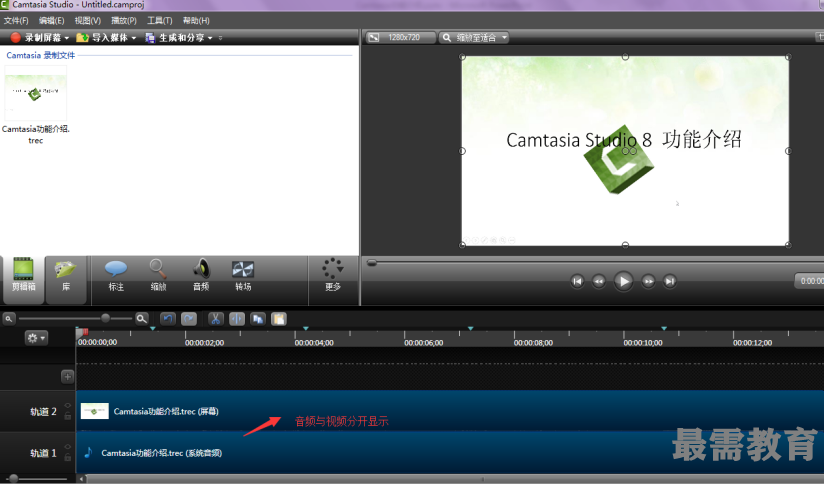Click the timeline ruler at 00:00:04;00
This screenshot has height=484, width=824.
coord(314,343)
